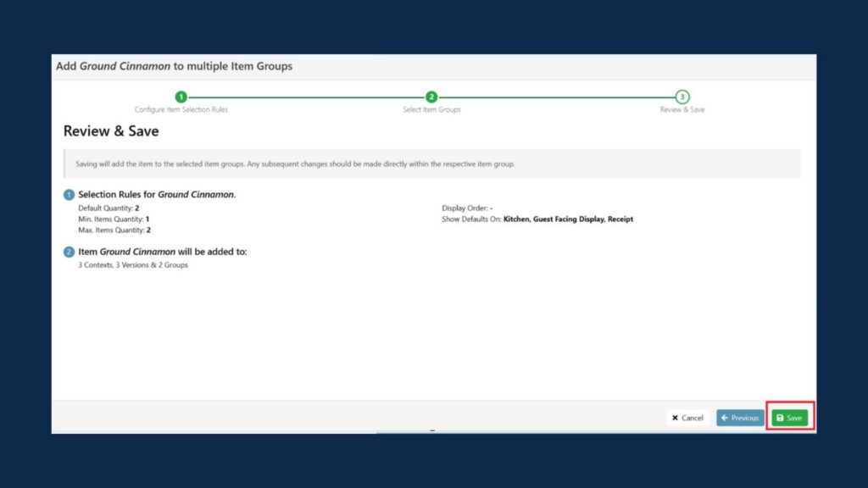Click the Review & Save page heading
868x488 pixels.
click(111, 131)
